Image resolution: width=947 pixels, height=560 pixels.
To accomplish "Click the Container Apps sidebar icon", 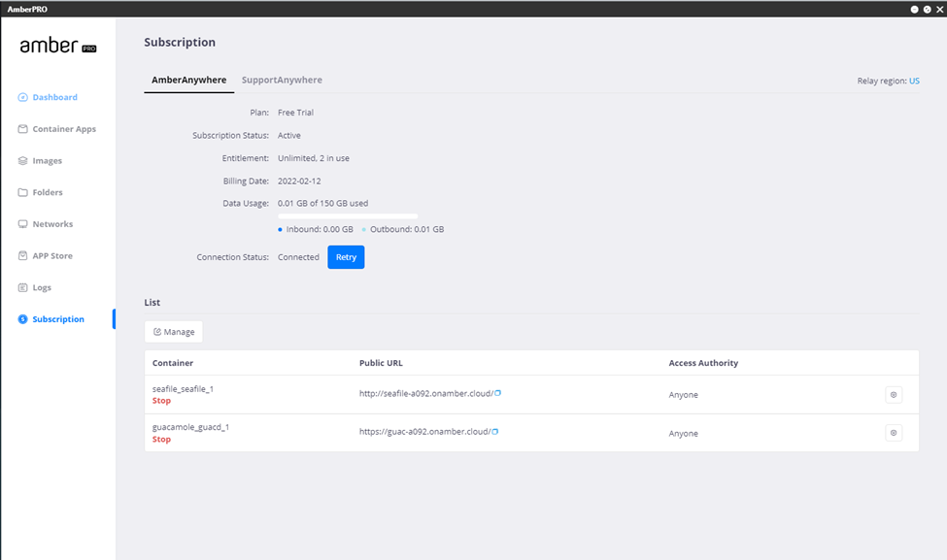I will tap(22, 129).
